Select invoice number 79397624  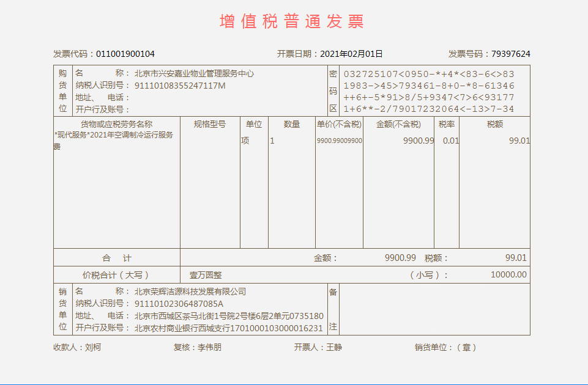tap(511, 54)
